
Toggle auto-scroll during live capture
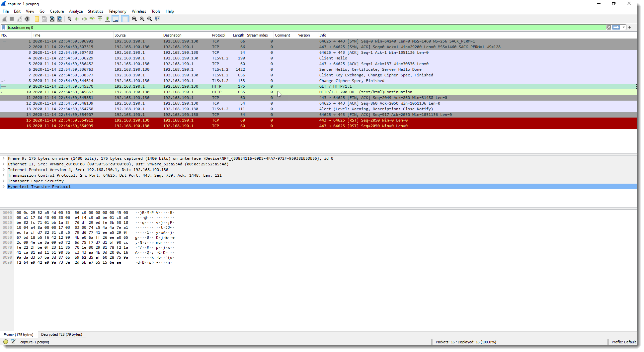point(116,19)
